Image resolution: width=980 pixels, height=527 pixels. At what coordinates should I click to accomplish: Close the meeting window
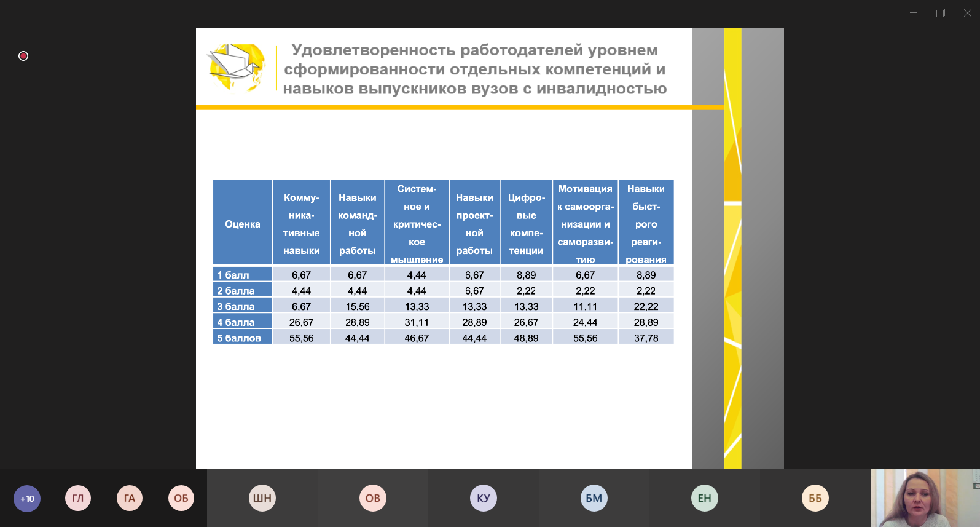[968, 13]
